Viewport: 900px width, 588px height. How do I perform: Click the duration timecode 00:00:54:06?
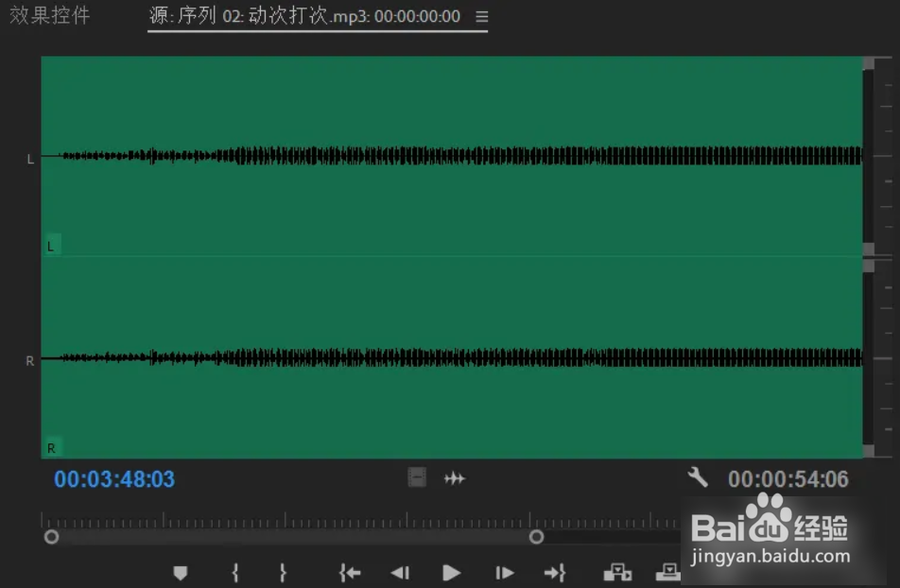coord(788,479)
